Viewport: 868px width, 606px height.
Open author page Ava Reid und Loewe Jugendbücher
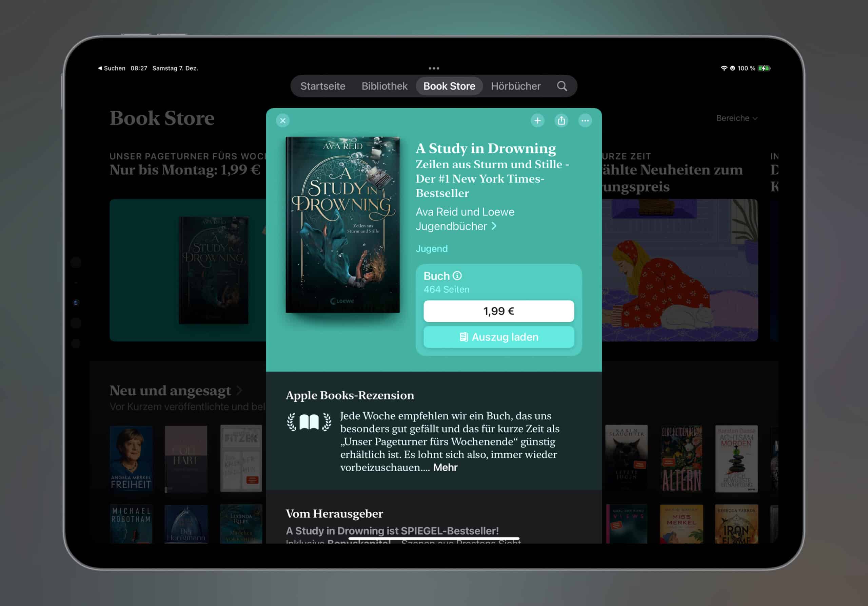click(x=465, y=219)
